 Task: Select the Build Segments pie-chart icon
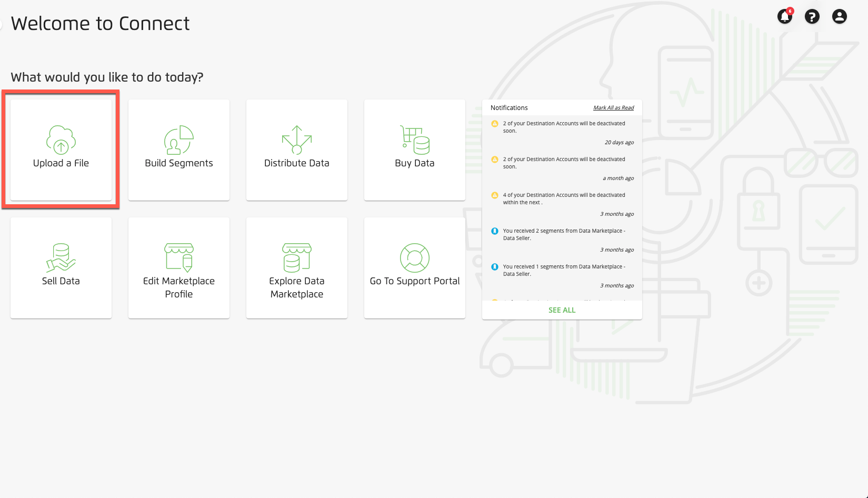(179, 140)
